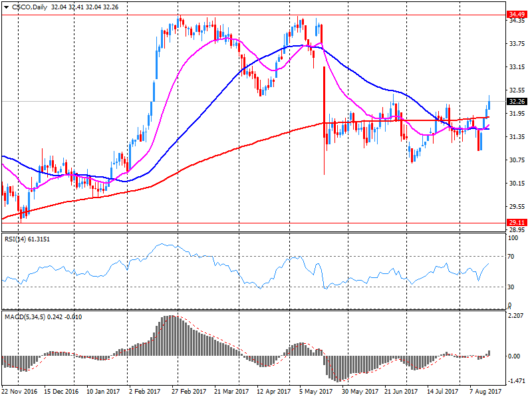
Task: Click the RSI 30 level label
Action: (x=511, y=287)
